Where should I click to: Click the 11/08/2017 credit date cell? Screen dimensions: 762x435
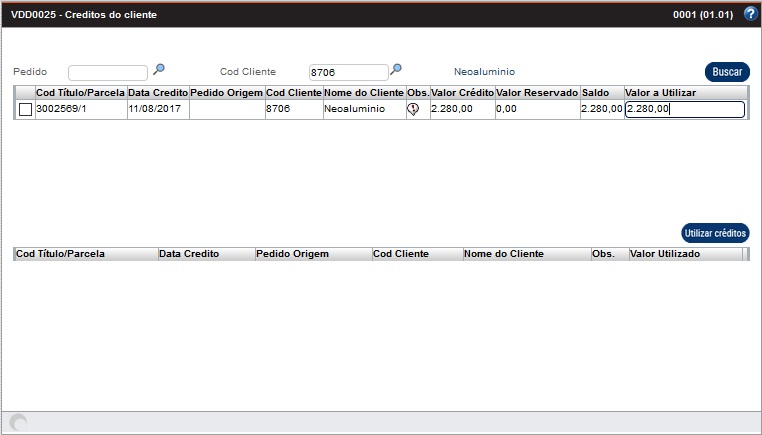pyautogui.click(x=157, y=110)
